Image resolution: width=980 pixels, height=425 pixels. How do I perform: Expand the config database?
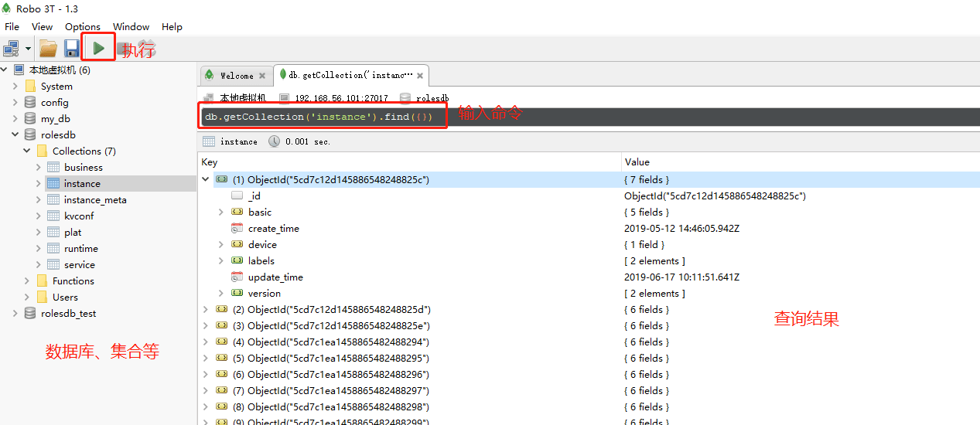15,102
